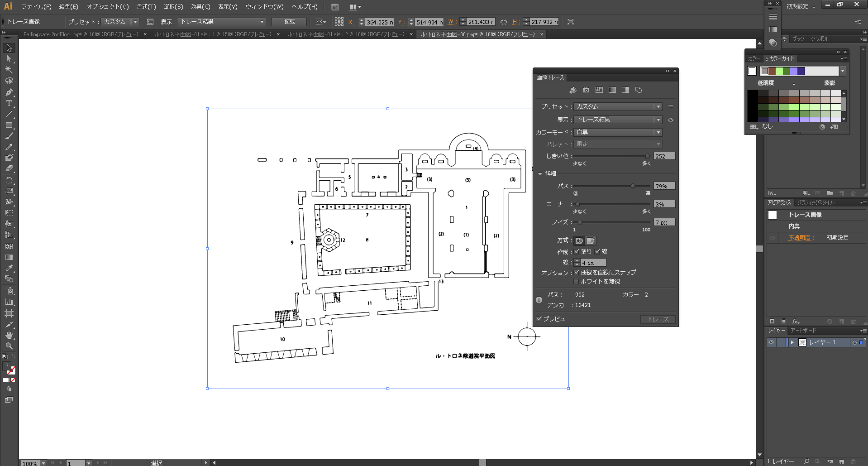The height and width of the screenshot is (466, 868).
Task: Select the Lasso tool
Action: click(x=9, y=81)
